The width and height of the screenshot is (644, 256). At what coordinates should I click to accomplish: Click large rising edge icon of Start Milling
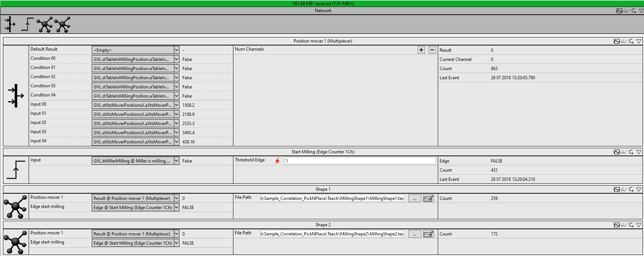16,170
